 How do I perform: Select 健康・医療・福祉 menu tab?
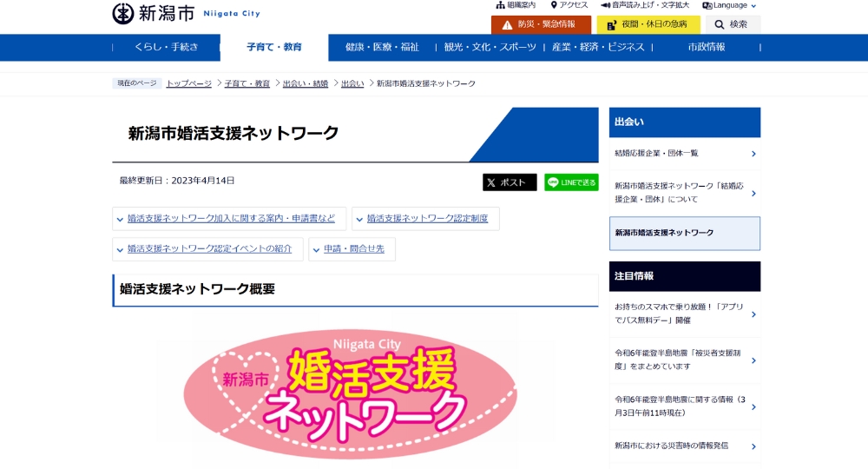(x=382, y=47)
